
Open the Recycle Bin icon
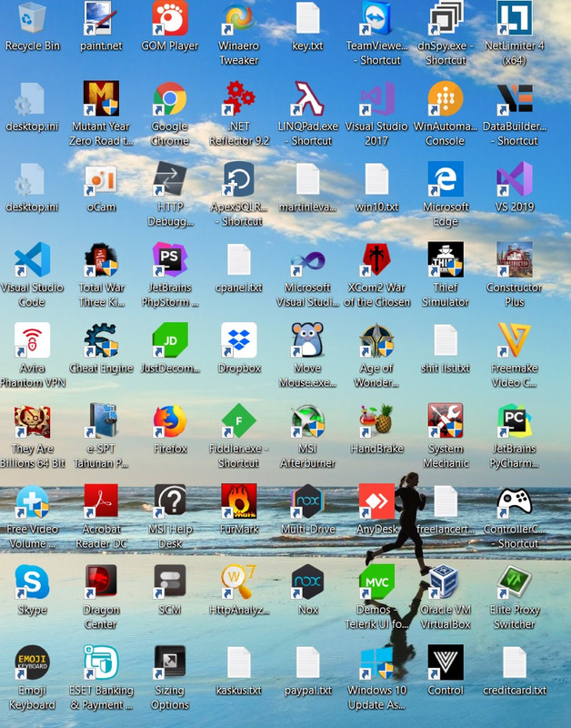pos(32,18)
